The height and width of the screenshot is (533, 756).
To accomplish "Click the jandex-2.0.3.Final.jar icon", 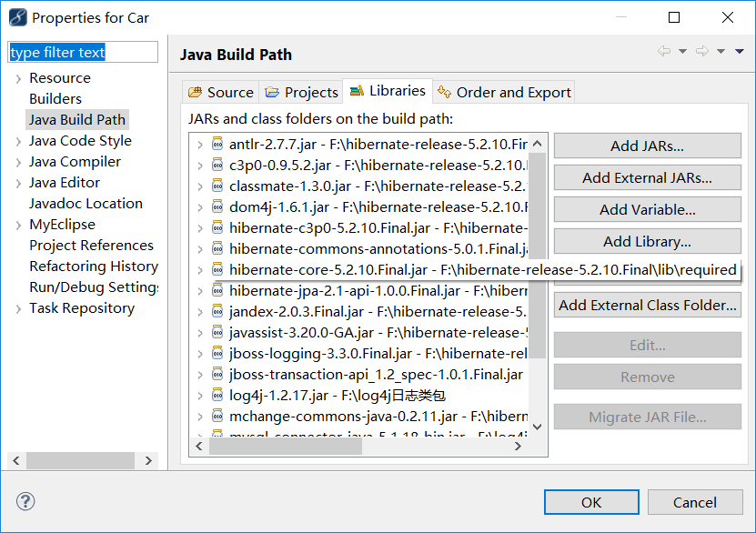I will coord(217,311).
